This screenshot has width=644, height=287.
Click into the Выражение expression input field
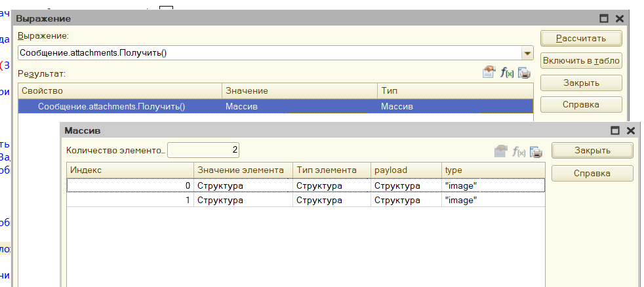coord(269,53)
